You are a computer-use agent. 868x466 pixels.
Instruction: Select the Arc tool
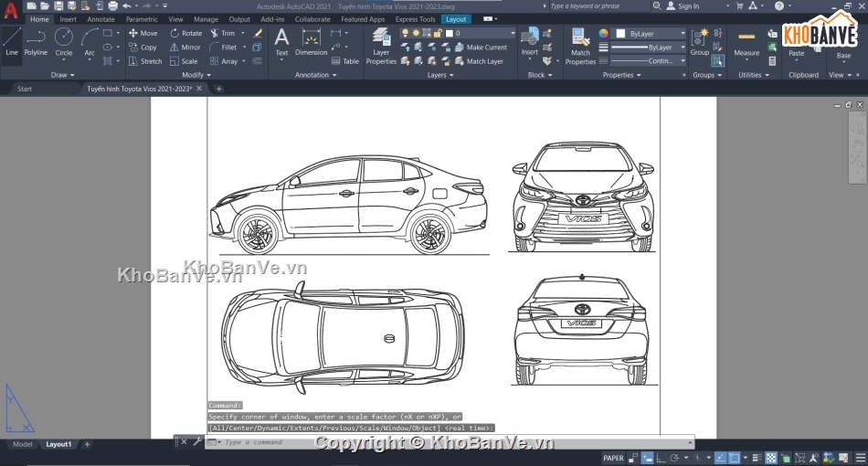[x=90, y=42]
